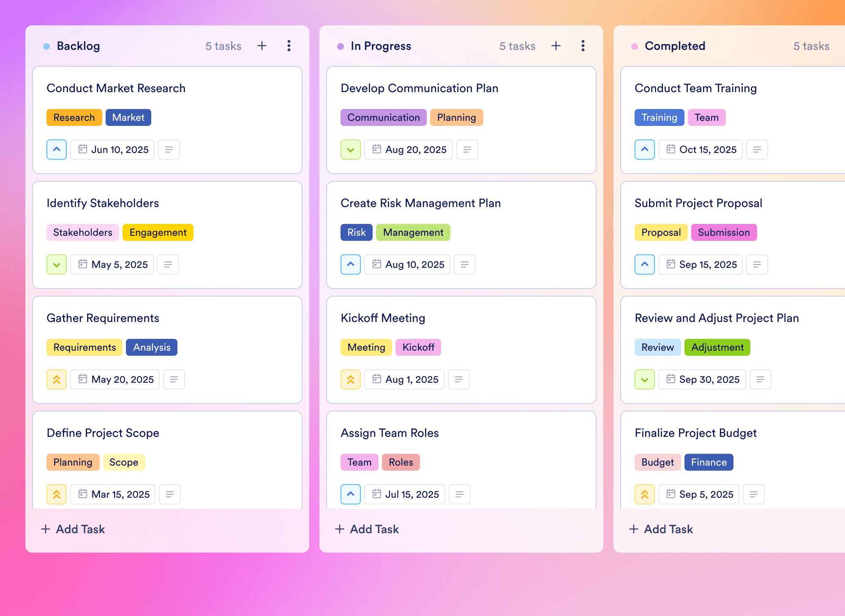Open description of Identify Stakeholders
The height and width of the screenshot is (616, 845).
coord(168,264)
